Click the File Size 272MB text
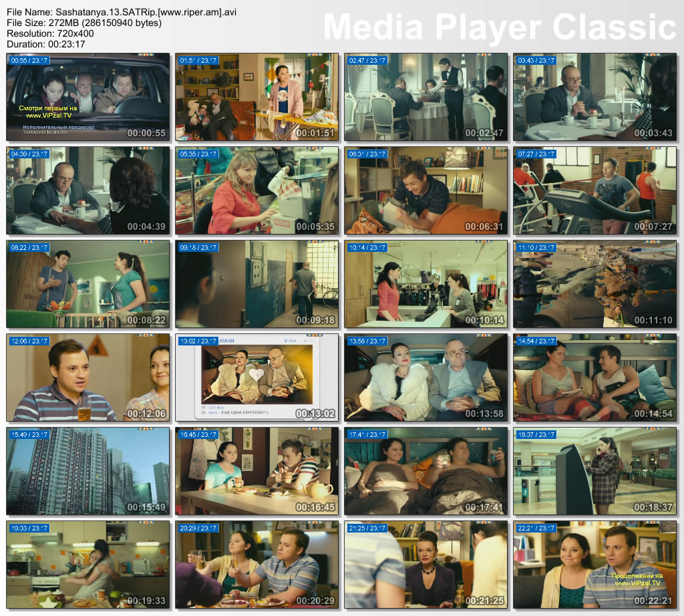 [x=83, y=23]
